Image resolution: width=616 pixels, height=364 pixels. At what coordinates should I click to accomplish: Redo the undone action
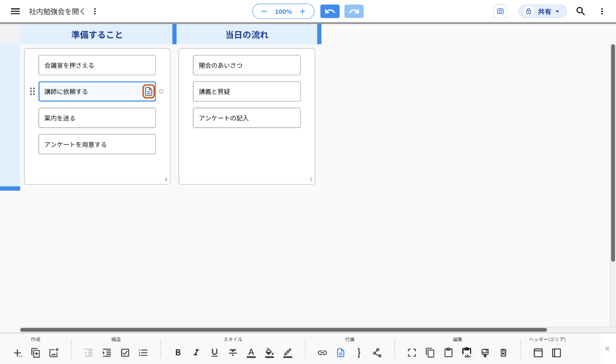[x=354, y=11]
